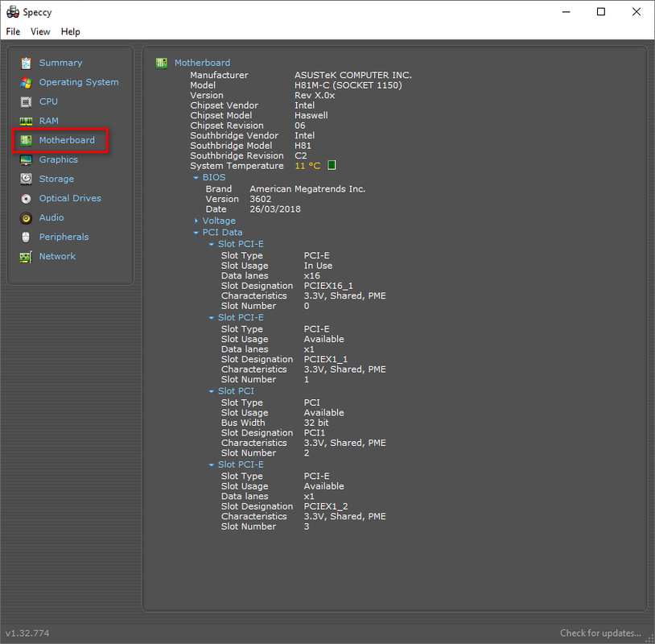Click the PCIEX16_1 slot designation
This screenshot has width=655, height=644.
(328, 286)
